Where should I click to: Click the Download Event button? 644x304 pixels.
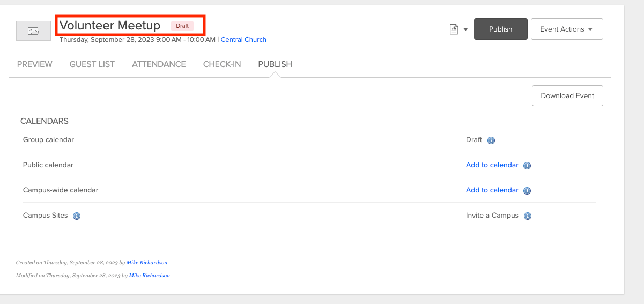(x=567, y=96)
